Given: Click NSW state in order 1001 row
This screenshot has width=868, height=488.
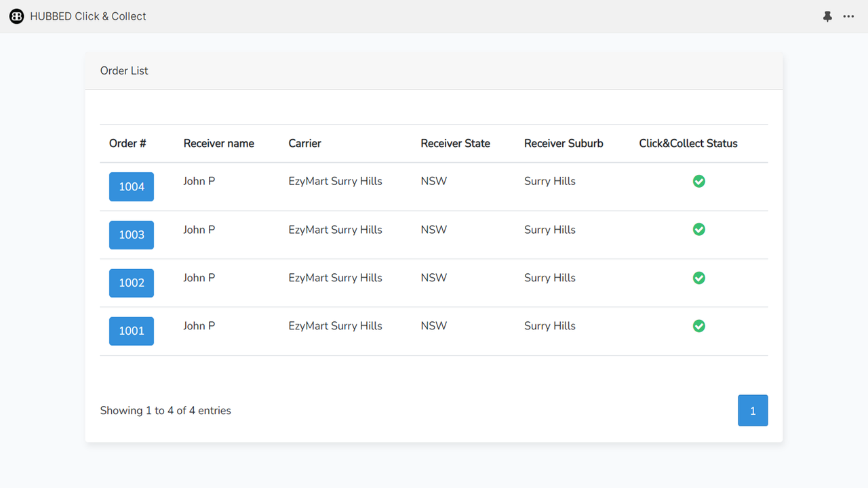Looking at the screenshot, I should (x=434, y=326).
